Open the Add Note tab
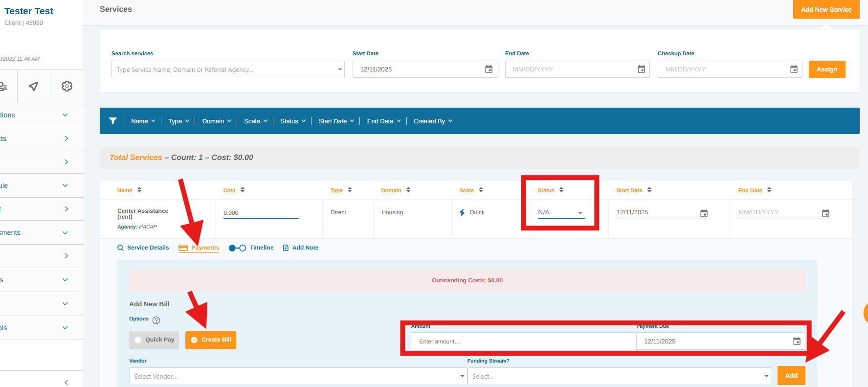868x387 pixels. click(301, 248)
